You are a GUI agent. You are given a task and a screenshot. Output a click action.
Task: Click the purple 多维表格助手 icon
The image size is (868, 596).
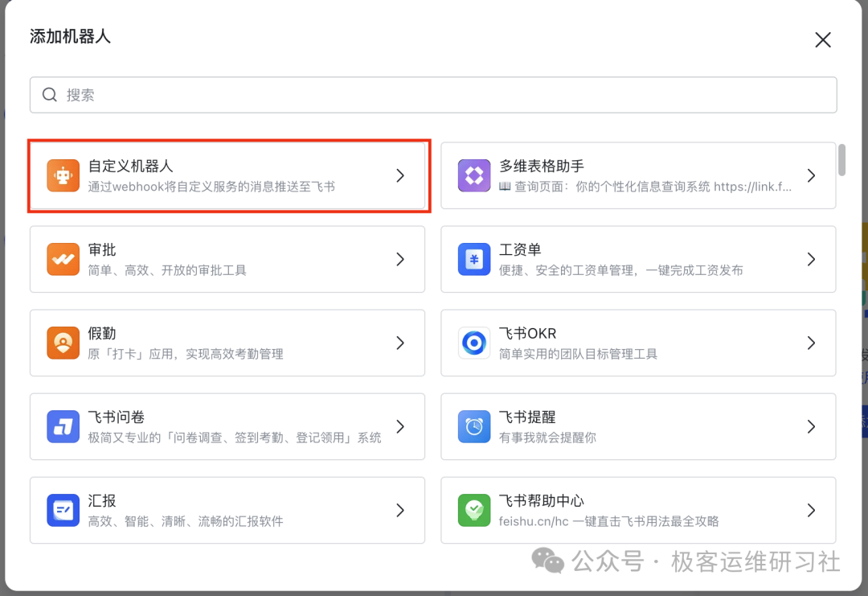pos(474,175)
